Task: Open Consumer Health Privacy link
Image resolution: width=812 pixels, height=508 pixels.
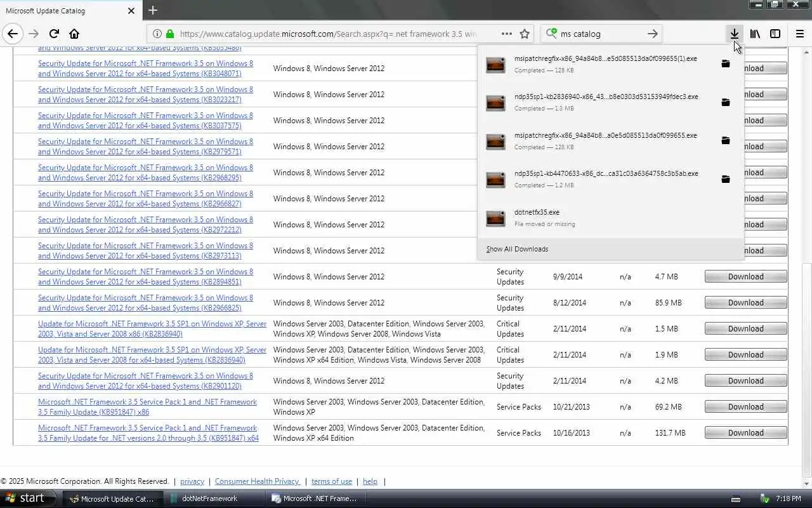Action: click(257, 481)
